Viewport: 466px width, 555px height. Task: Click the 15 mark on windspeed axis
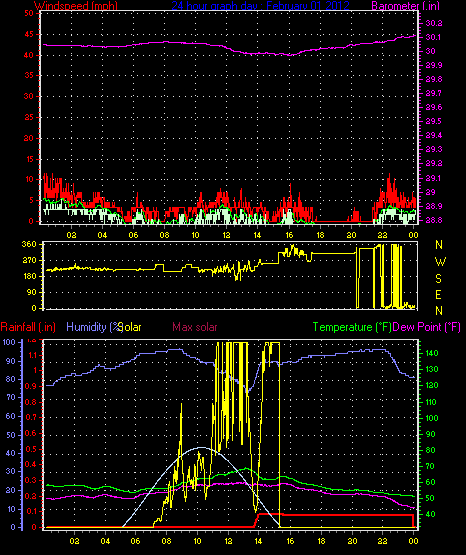click(x=29, y=159)
